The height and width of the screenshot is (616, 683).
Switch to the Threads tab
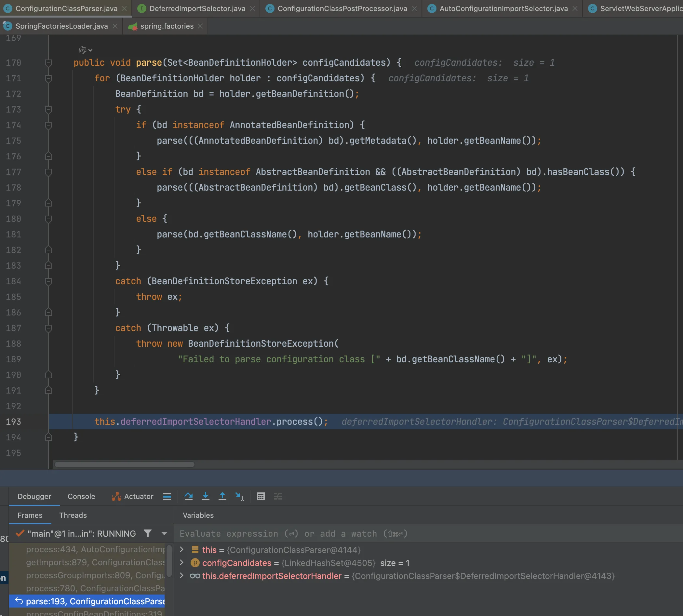[73, 515]
